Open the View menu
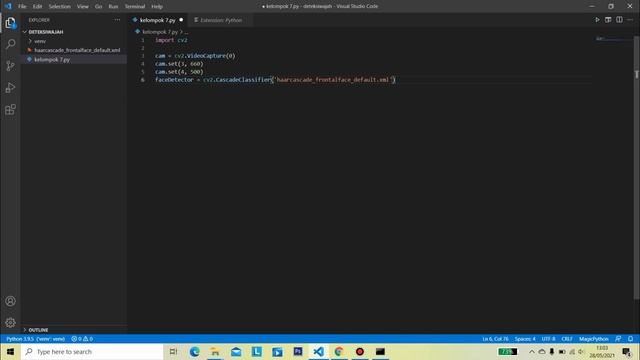640x360 pixels. 82,7
